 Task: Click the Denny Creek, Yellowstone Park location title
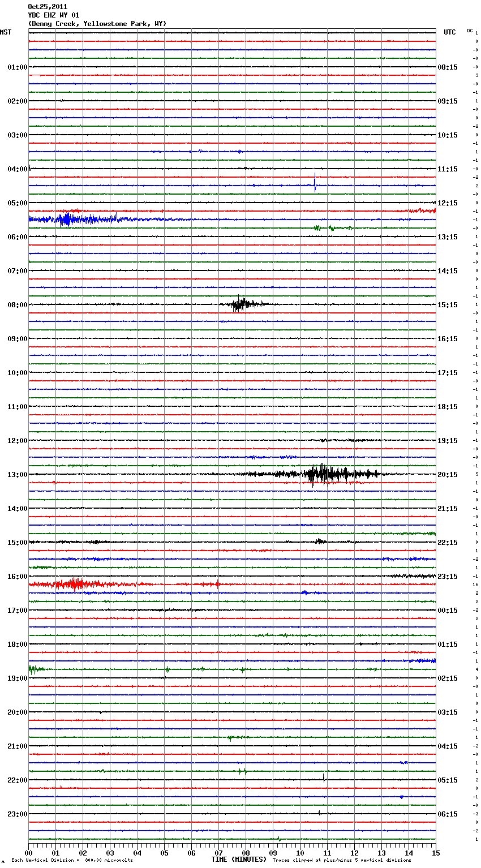click(97, 24)
